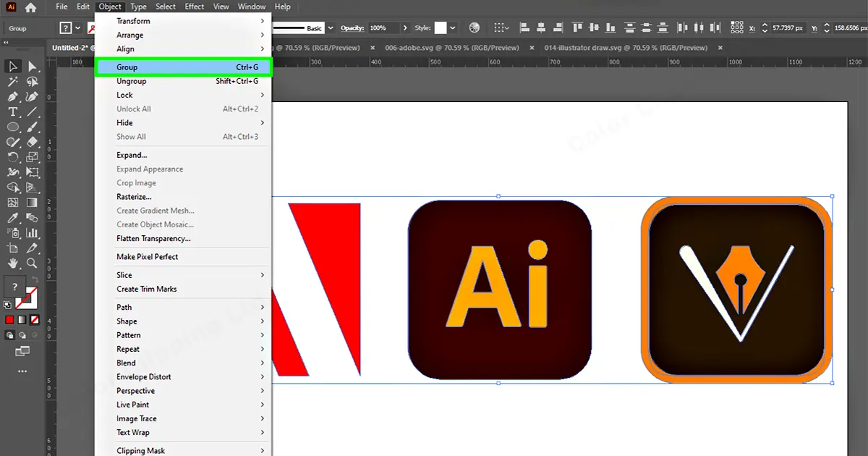Switch to 014-illustrator draw.svg tab
Screen dimensions: 868x456
[626, 48]
